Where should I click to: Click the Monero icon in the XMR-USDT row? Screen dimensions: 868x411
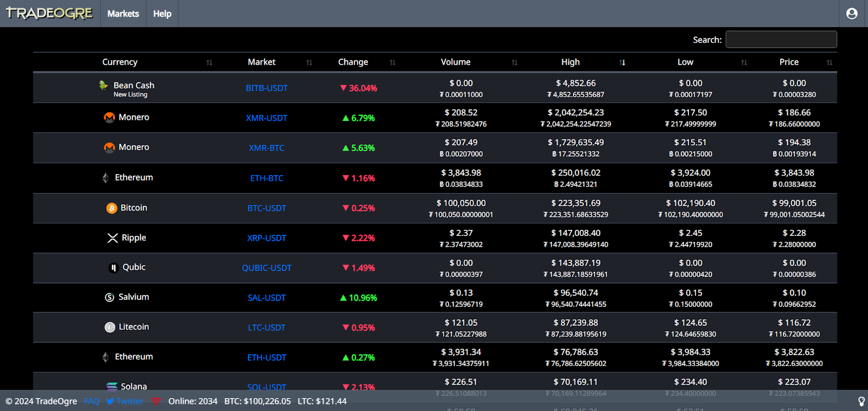click(109, 117)
